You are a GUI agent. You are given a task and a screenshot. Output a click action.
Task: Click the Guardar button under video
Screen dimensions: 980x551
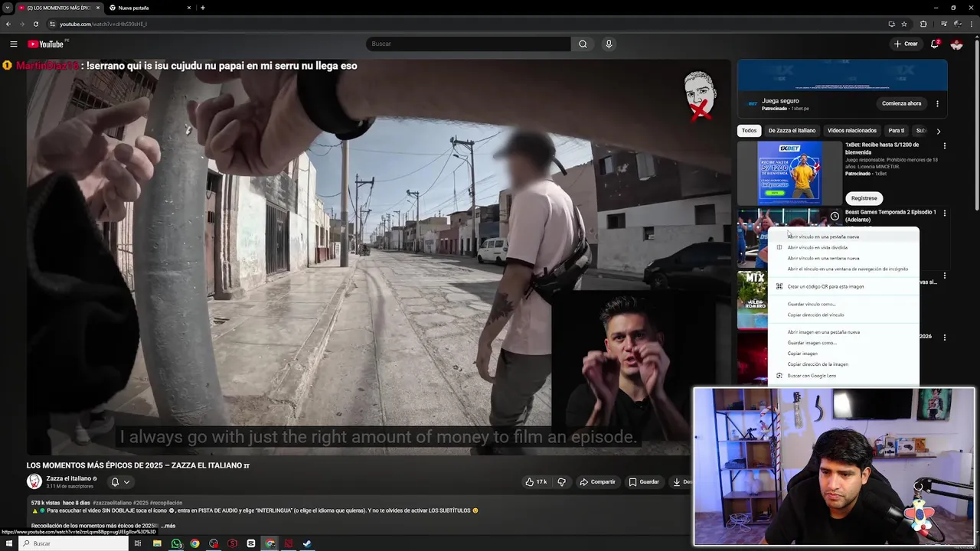pos(643,482)
